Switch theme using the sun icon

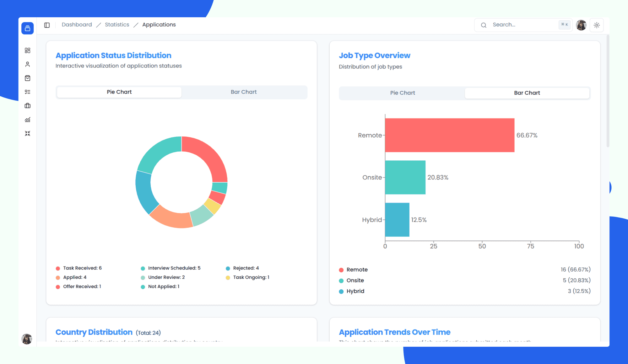click(596, 25)
